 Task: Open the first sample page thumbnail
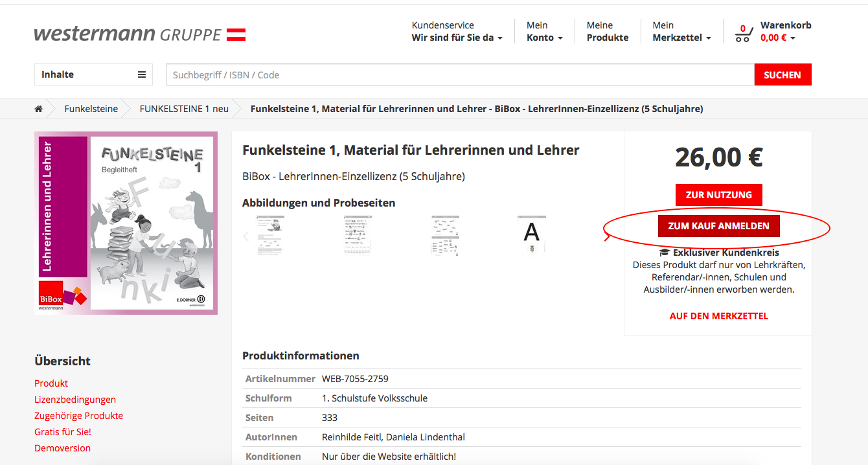(271, 235)
